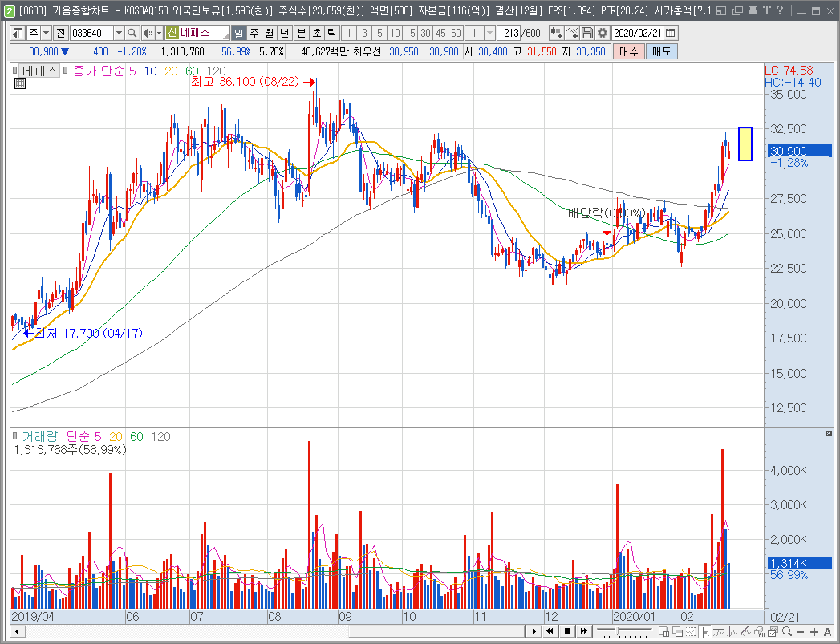Open chart settings gear icon
840x644 pixels.
pos(603,33)
